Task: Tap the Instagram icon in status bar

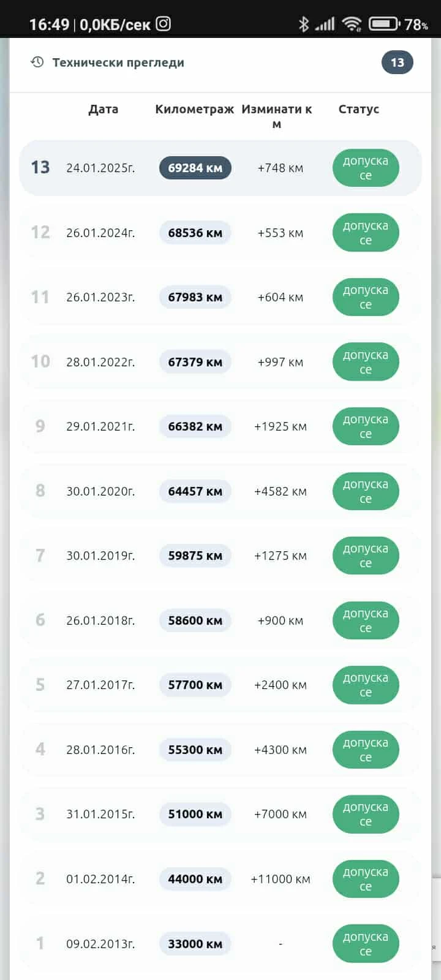Action: coord(163,24)
